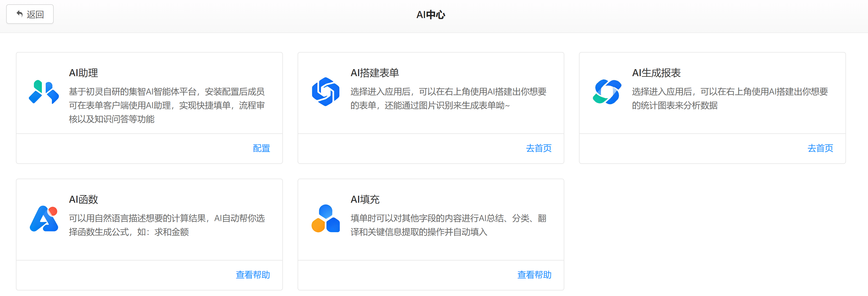
Task: Click the AI中心 page heading
Action: click(x=431, y=15)
